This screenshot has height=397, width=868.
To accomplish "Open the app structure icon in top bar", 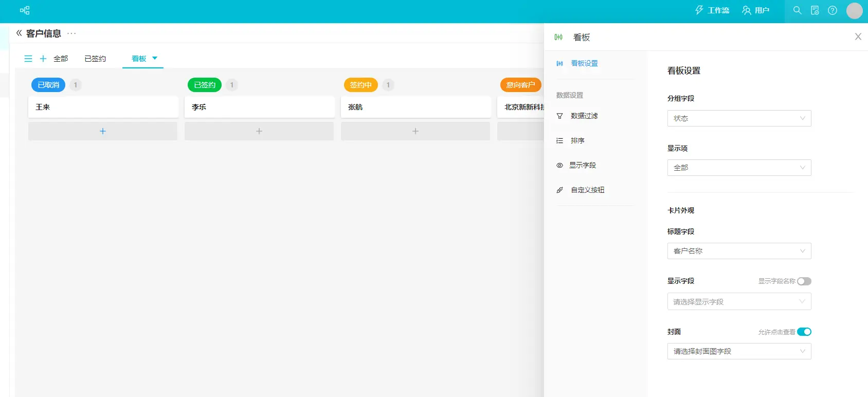I will click(x=25, y=10).
